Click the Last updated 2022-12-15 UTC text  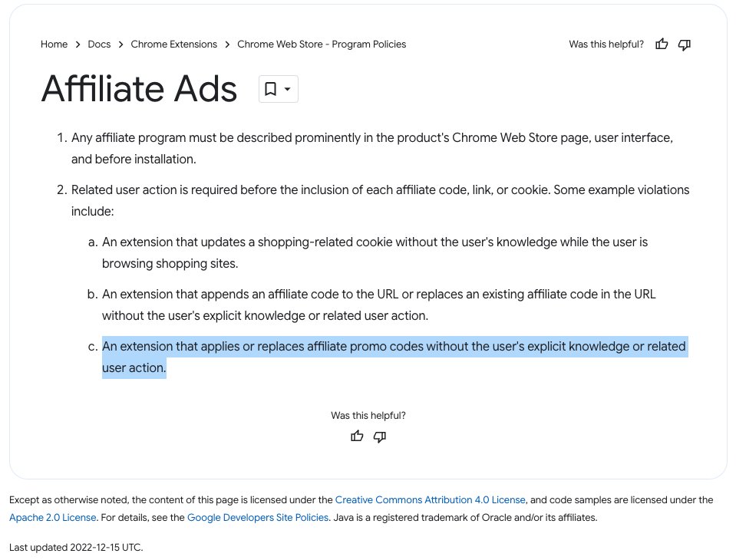click(76, 547)
